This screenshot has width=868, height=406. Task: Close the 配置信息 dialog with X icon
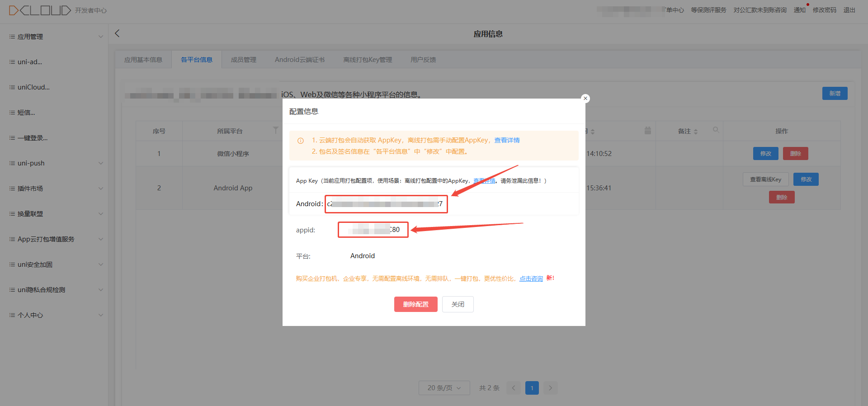point(585,98)
